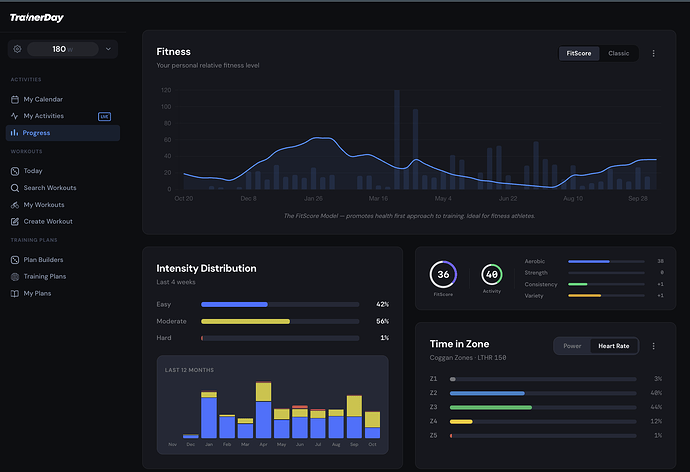Open Training Plans page
The height and width of the screenshot is (472, 690).
45,277
